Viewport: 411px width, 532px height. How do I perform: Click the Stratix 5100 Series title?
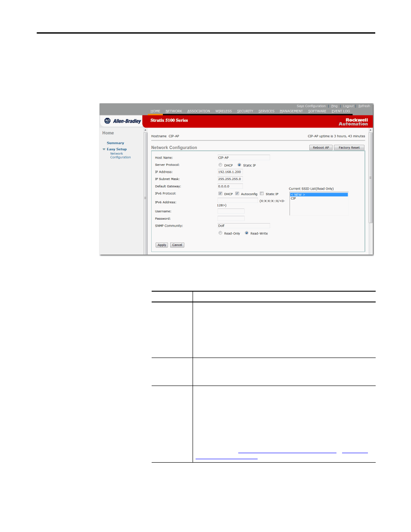(169, 121)
